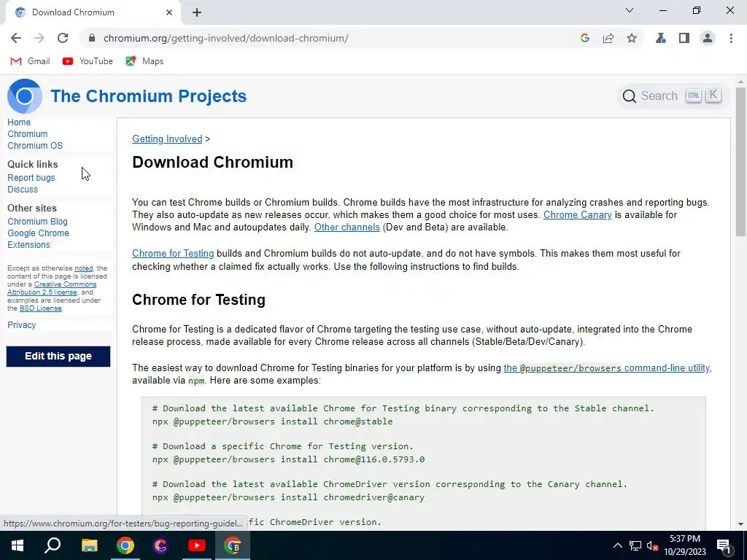Viewport: 747px width, 560px height.
Task: Click the page vertical scrollbar thumb
Action: pos(740,161)
